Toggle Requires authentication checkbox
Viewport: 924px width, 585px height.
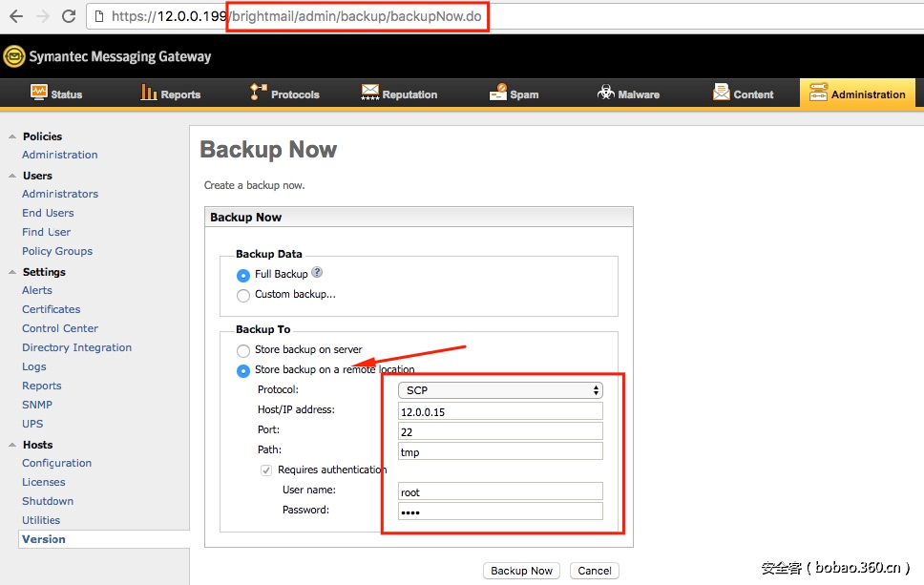(266, 470)
